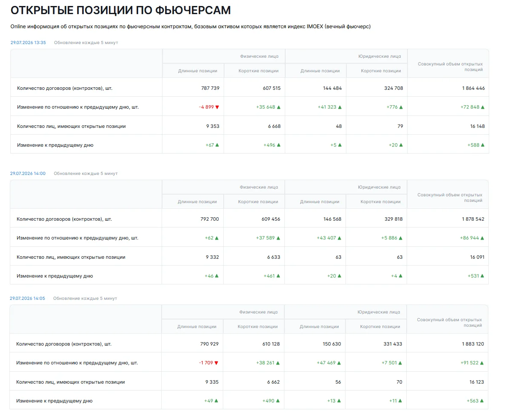Click Юридические лица header in the 14:00 table
The width and height of the screenshot is (508, 420).
coord(379,187)
